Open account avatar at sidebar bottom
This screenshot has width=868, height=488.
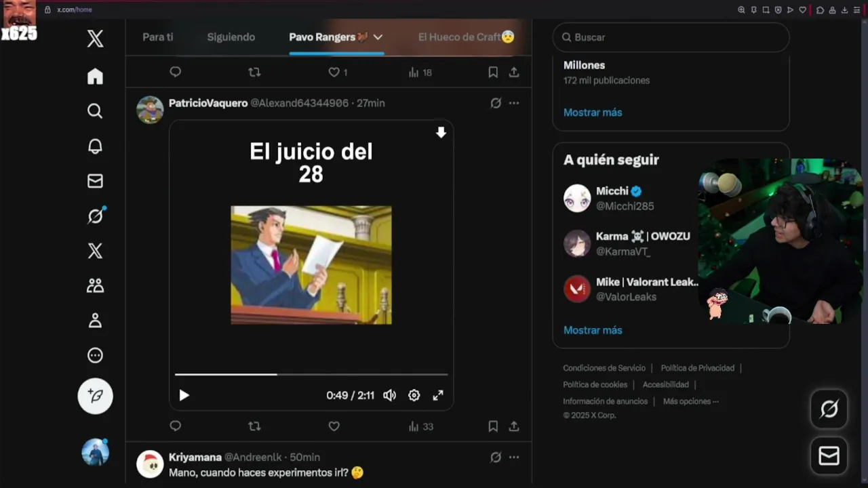pyautogui.click(x=95, y=452)
